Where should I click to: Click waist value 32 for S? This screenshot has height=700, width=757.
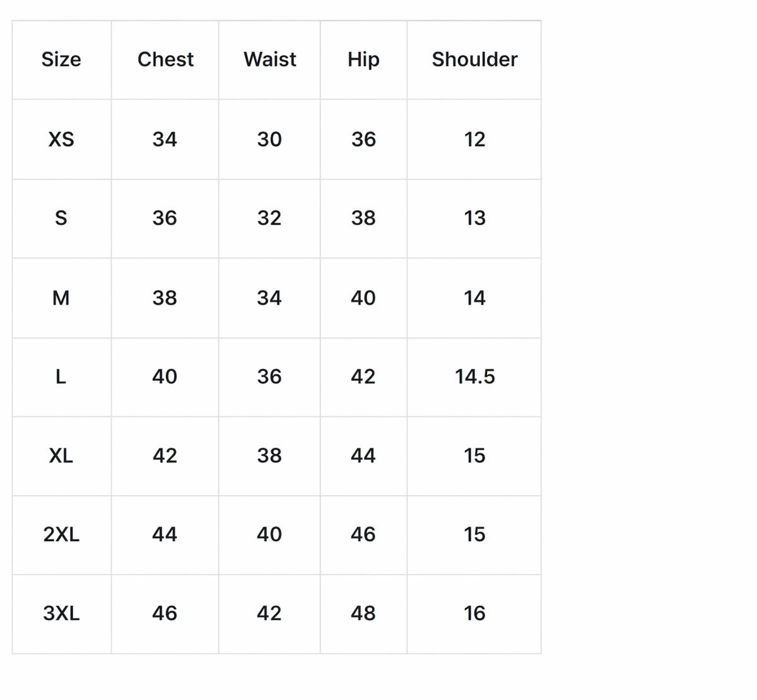point(269,218)
